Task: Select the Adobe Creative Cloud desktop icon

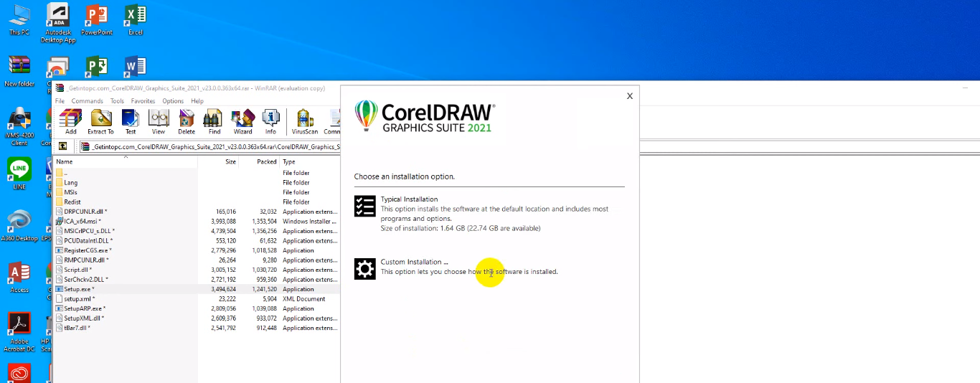Action: (19, 373)
